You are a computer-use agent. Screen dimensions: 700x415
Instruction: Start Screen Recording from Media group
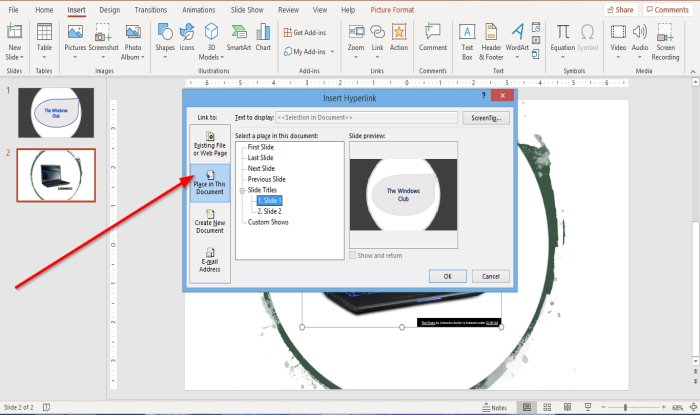[x=665, y=42]
